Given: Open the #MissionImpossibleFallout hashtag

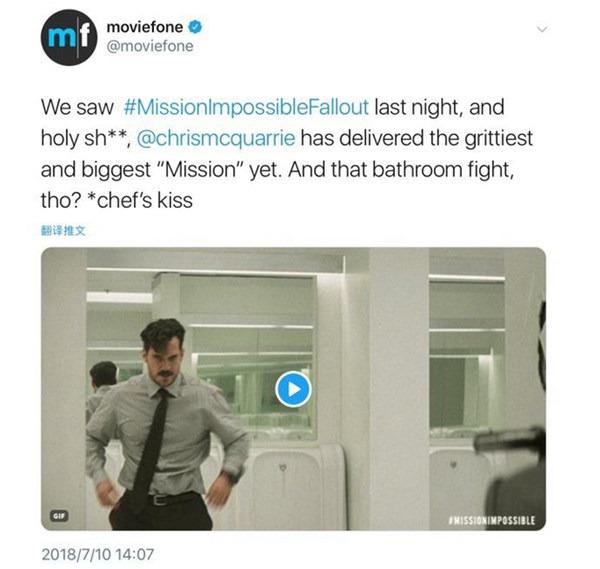Looking at the screenshot, I should coord(246,107).
